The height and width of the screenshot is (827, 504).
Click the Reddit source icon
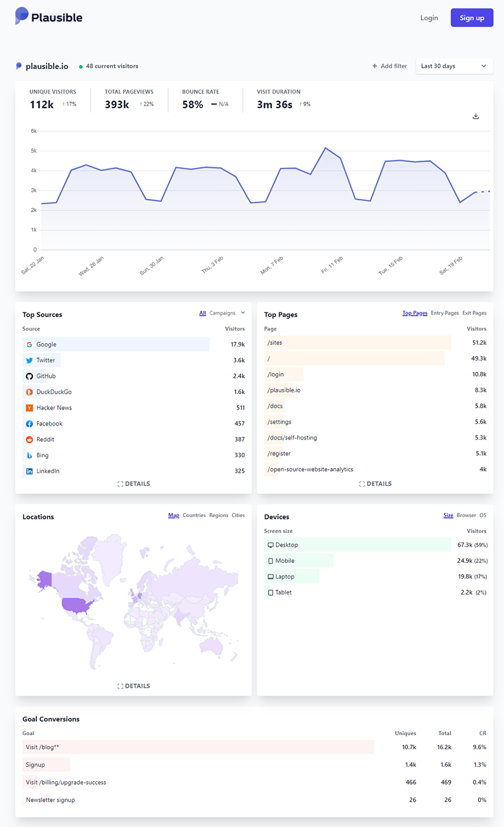29,440
